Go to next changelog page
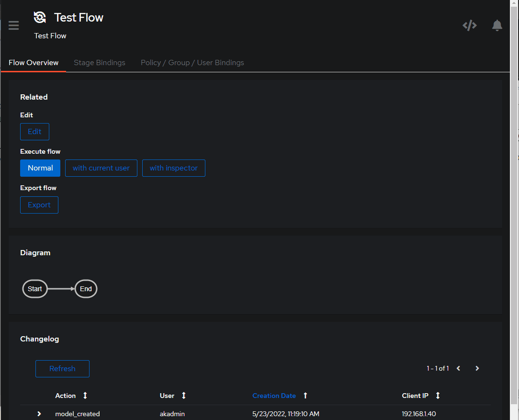 pos(477,368)
